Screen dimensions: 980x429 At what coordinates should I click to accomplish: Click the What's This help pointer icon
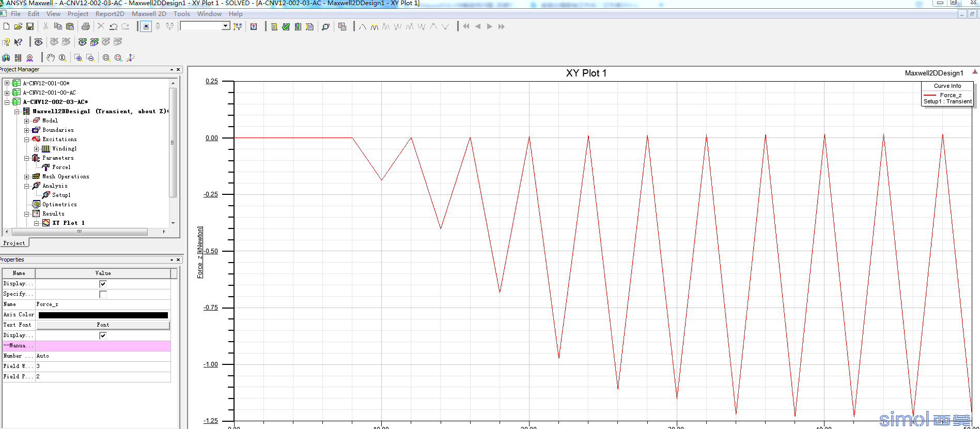[x=18, y=42]
